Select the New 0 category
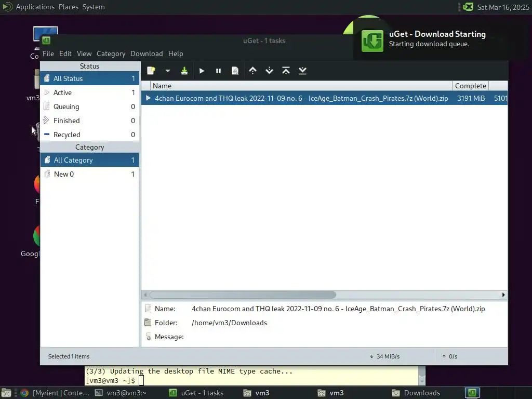532x399 pixels. coord(89,174)
